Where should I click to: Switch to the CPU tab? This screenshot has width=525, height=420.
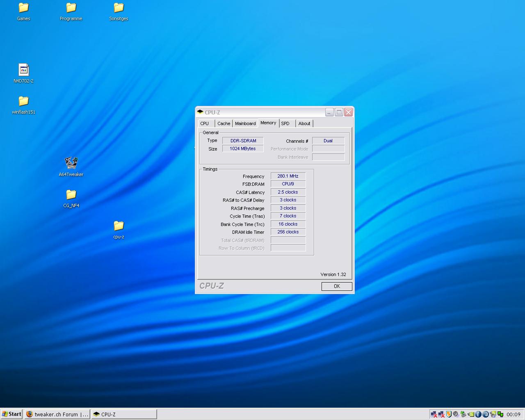tap(205, 123)
